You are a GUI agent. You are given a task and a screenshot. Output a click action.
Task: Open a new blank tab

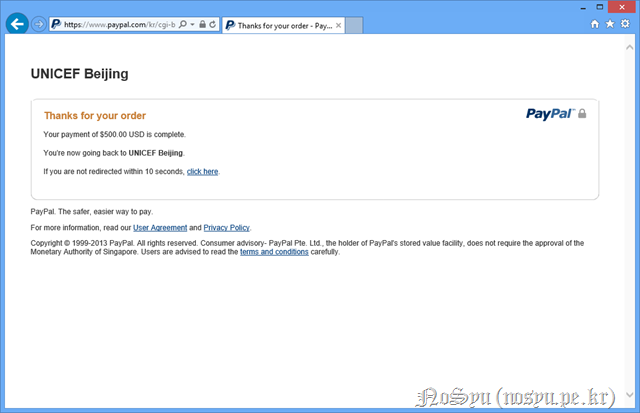[355, 24]
